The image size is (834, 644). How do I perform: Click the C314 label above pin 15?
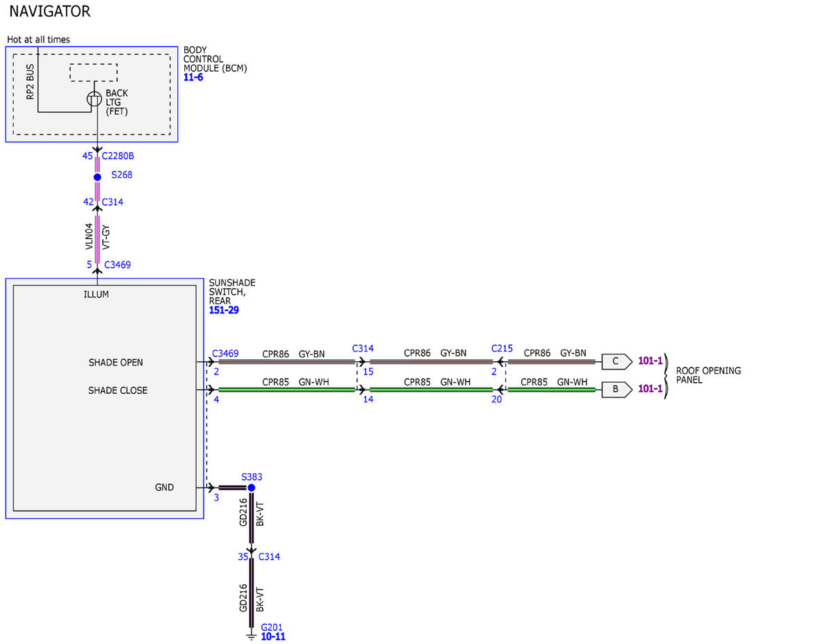363,348
